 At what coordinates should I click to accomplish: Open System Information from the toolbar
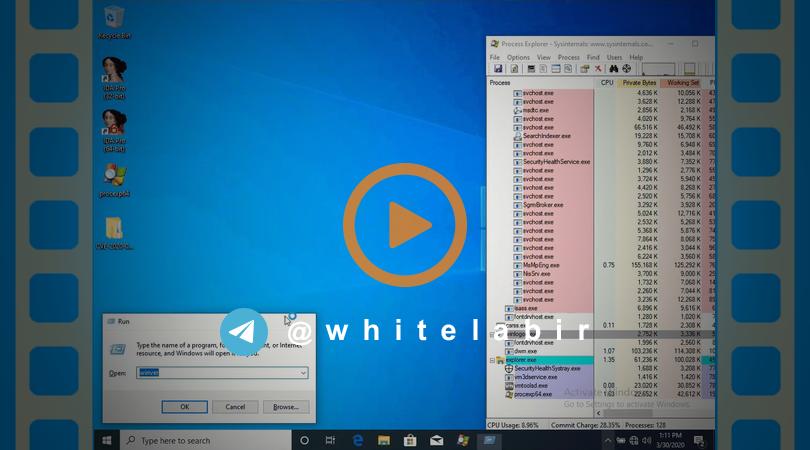[531, 69]
